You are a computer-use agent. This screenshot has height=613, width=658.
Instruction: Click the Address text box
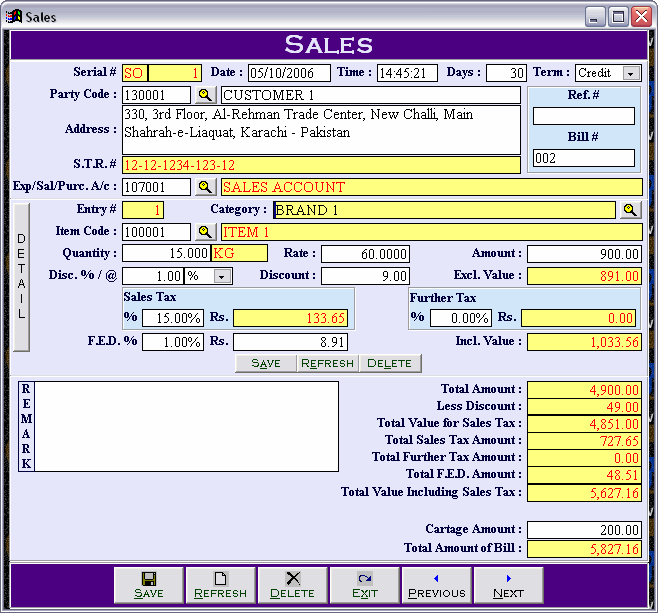pos(321,130)
